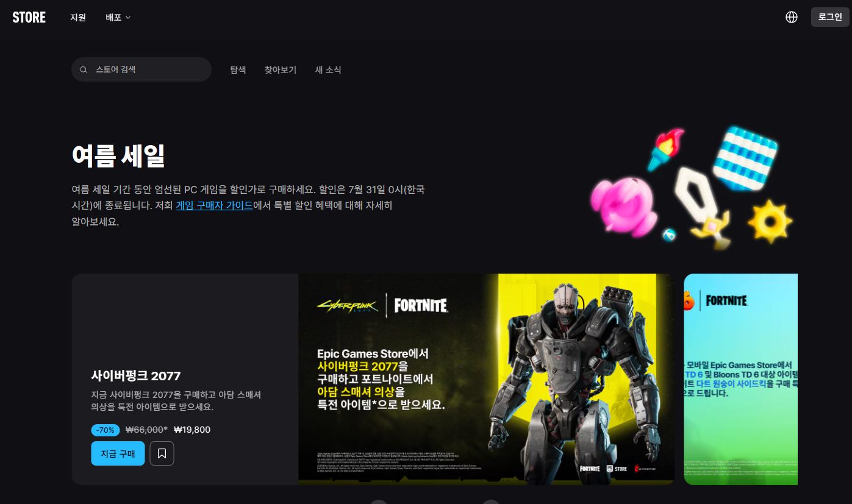The image size is (852, 504).
Task: Open the language globe menu
Action: (x=792, y=17)
